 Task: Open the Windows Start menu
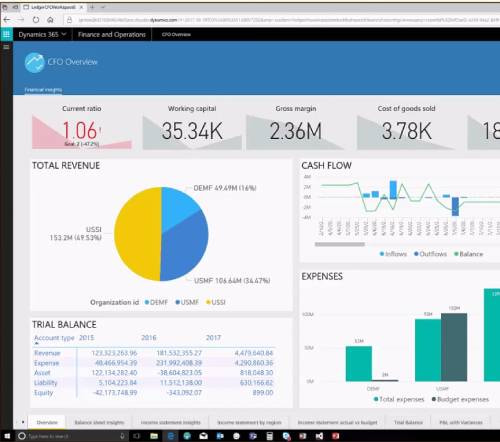click(7, 436)
